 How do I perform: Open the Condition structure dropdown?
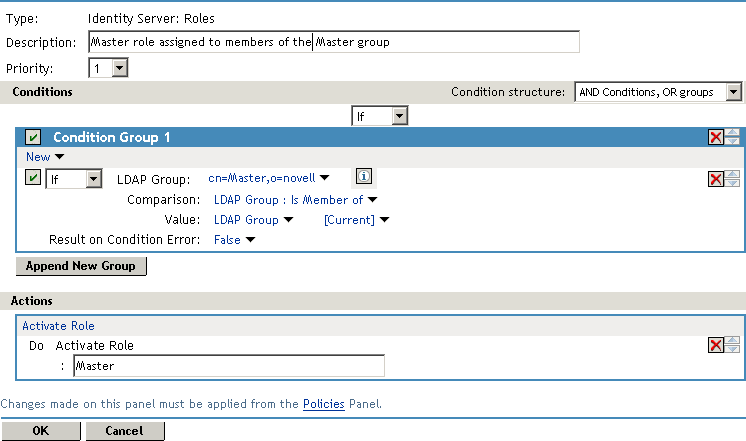[x=734, y=92]
